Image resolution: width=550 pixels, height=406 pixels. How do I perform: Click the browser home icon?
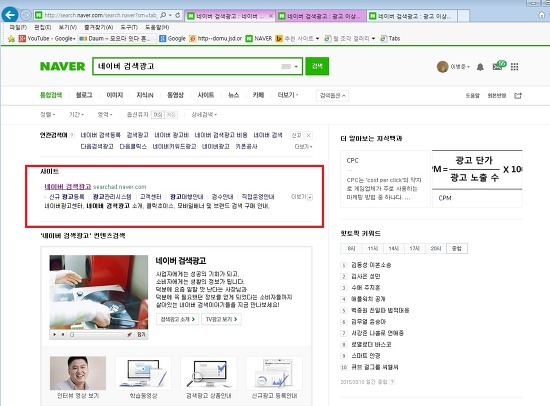tap(542, 15)
